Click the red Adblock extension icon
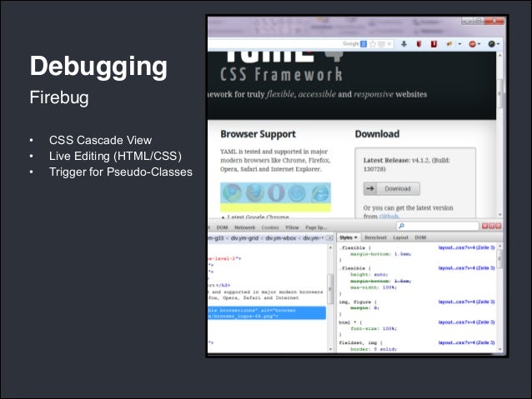 (472, 44)
